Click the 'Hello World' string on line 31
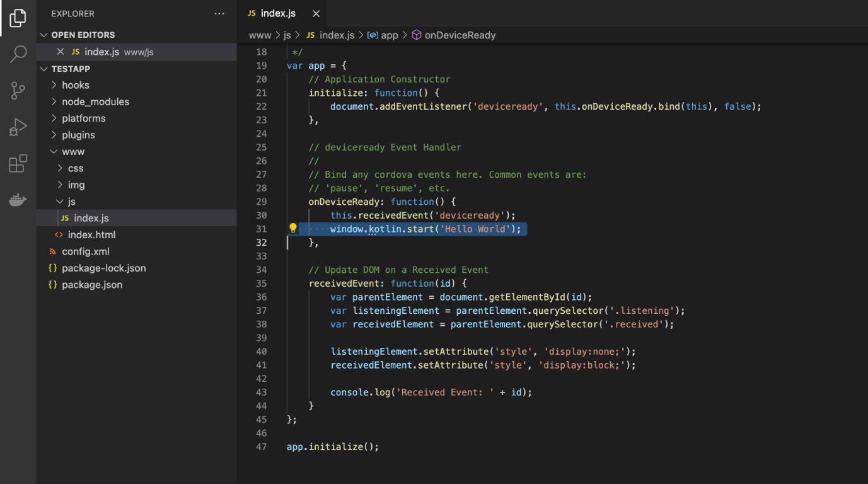This screenshot has height=484, width=868. 475,229
